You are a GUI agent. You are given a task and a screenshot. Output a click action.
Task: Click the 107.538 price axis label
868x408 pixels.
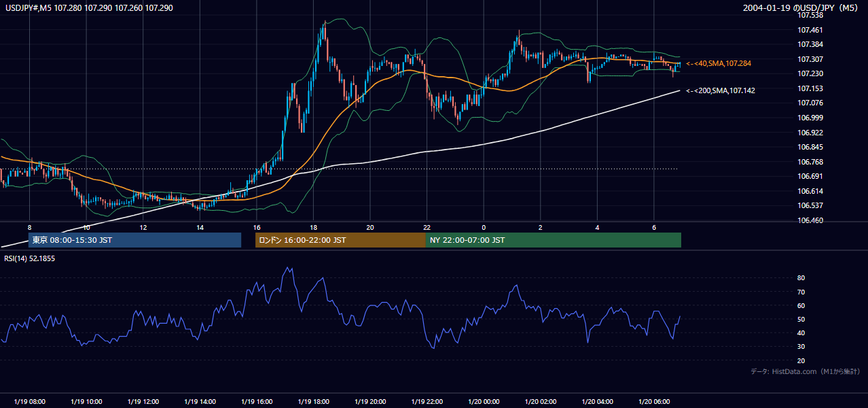pyautogui.click(x=811, y=15)
